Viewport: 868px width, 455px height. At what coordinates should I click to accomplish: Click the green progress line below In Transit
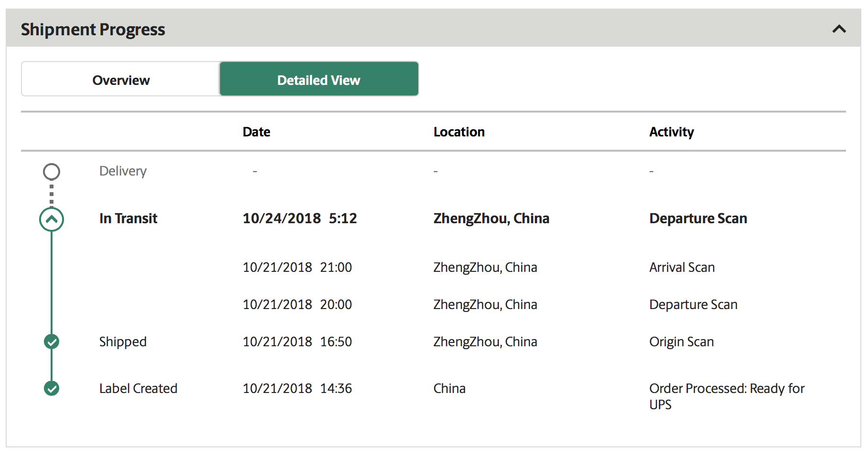coord(52,282)
